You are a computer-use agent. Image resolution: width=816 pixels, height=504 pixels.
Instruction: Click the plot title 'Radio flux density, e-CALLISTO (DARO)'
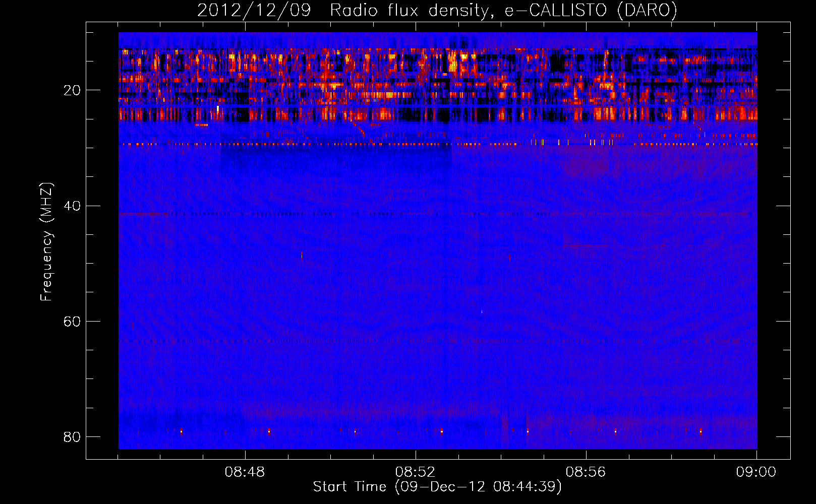[503, 10]
